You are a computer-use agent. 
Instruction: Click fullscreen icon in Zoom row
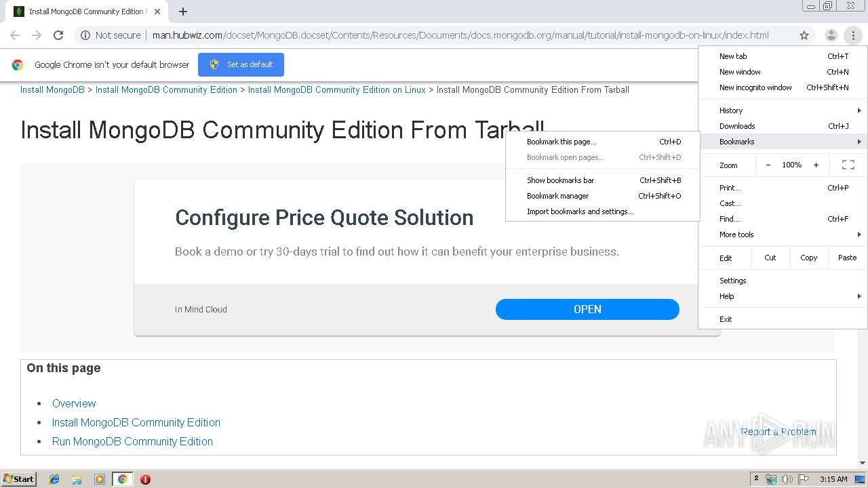click(848, 165)
